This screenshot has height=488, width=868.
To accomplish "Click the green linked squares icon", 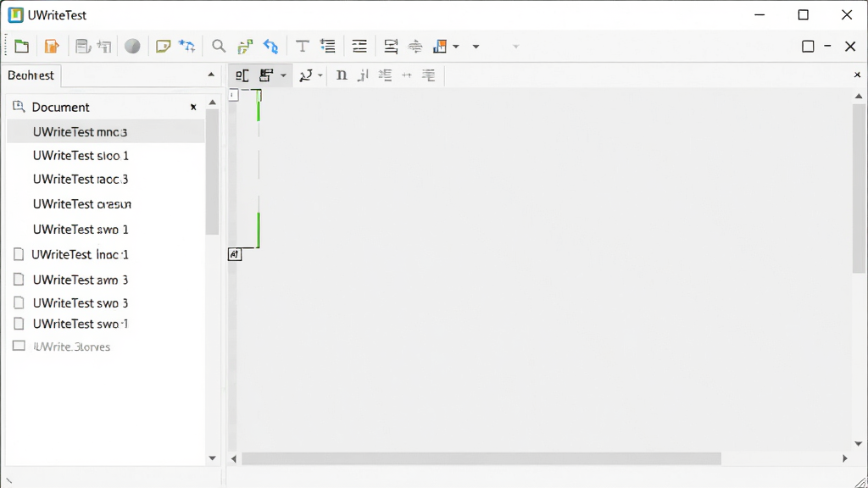I will [x=245, y=47].
